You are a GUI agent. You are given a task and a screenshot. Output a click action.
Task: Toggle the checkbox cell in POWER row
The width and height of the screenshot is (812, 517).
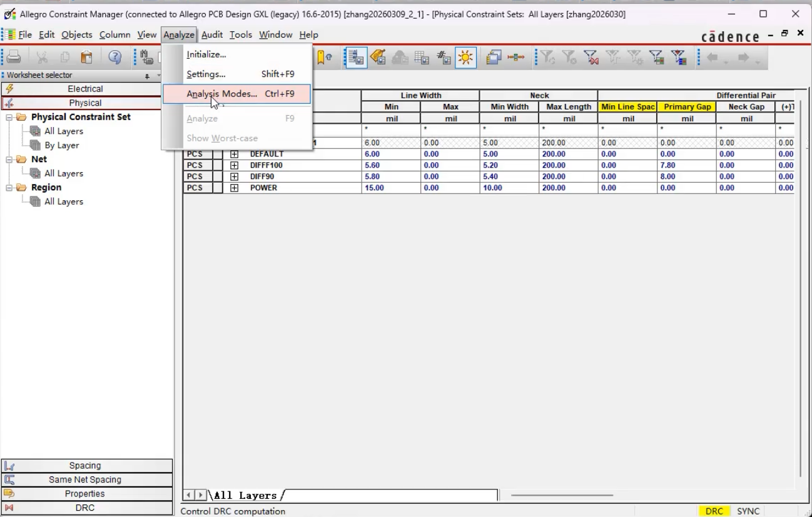click(217, 188)
